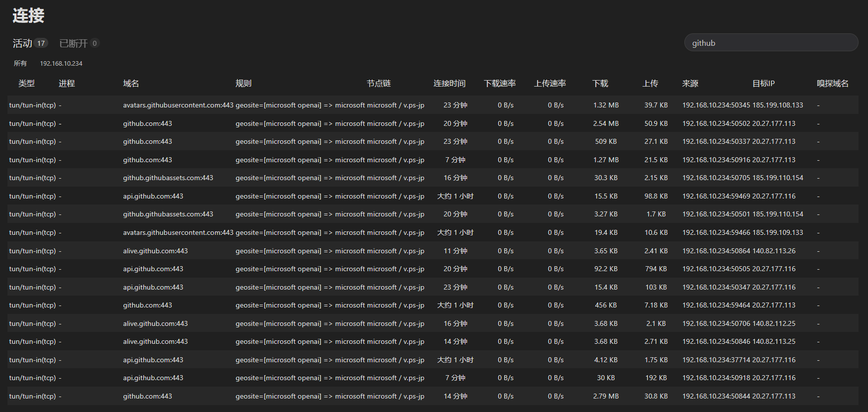Select github.githubassets.com row with 30.3 KB download

coord(433,178)
